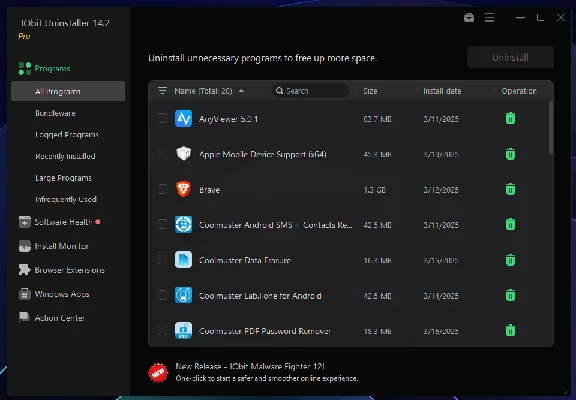This screenshot has width=576, height=400.
Task: Click Coolmuster Lab.Fone app icon
Action: coord(183,295)
